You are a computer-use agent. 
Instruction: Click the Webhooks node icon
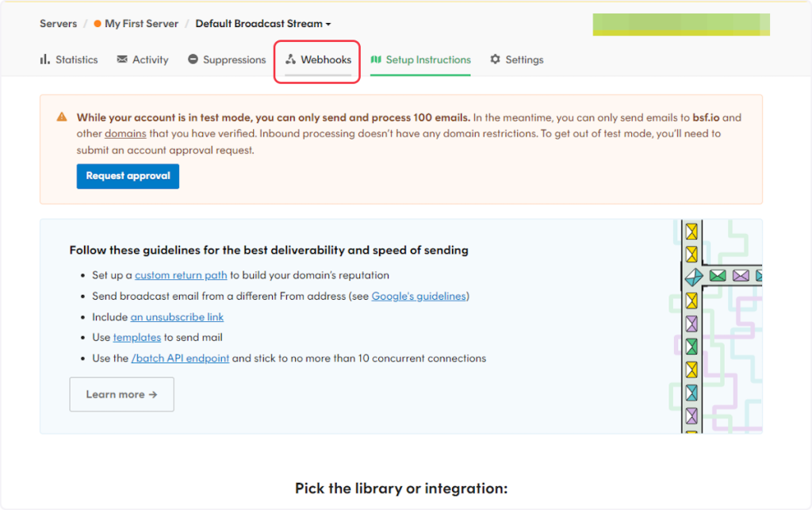291,59
